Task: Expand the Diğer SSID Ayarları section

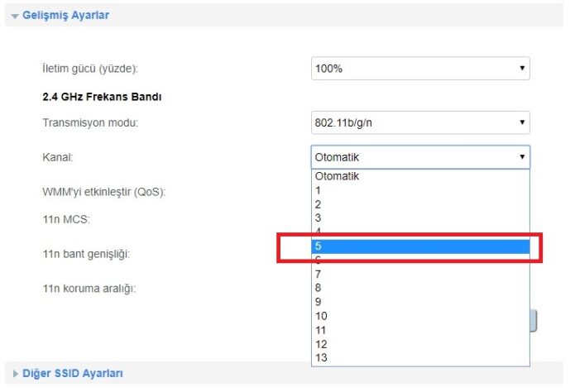Action: click(x=73, y=374)
